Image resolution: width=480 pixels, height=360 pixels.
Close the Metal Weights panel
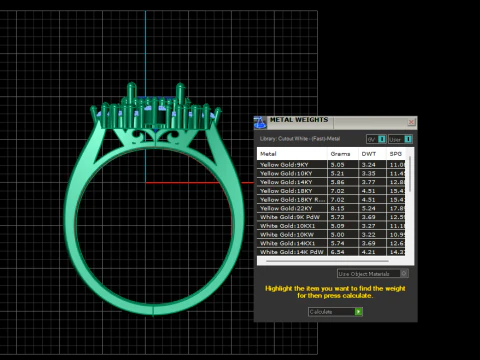click(411, 122)
